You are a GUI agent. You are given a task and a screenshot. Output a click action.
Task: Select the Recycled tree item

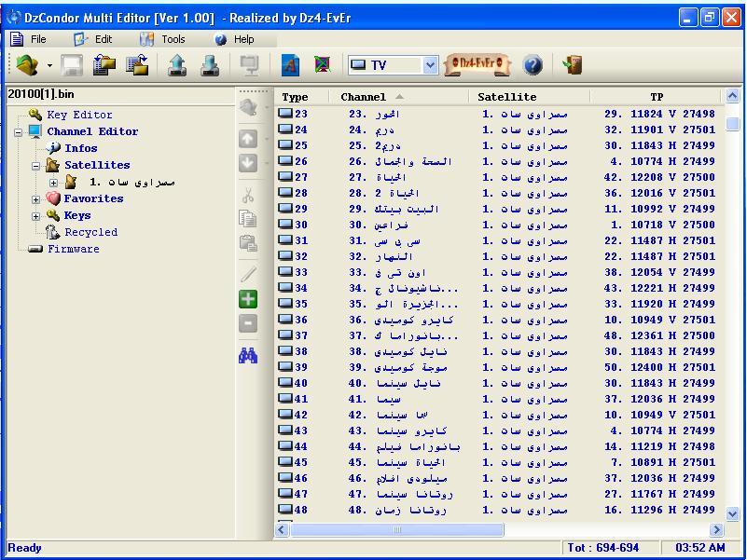point(91,232)
